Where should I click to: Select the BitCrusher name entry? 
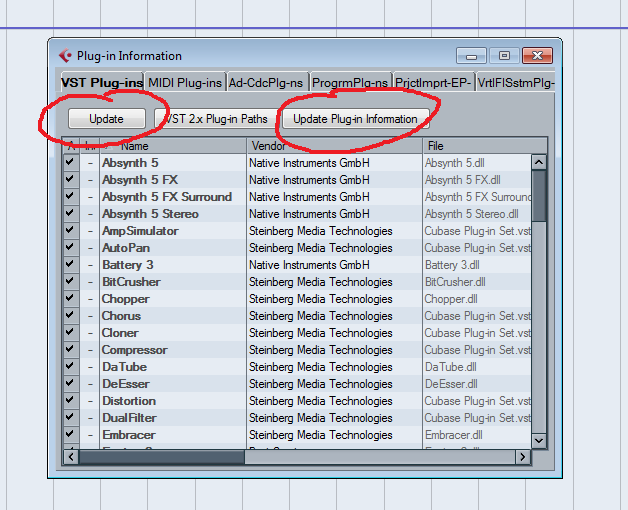[x=131, y=282]
